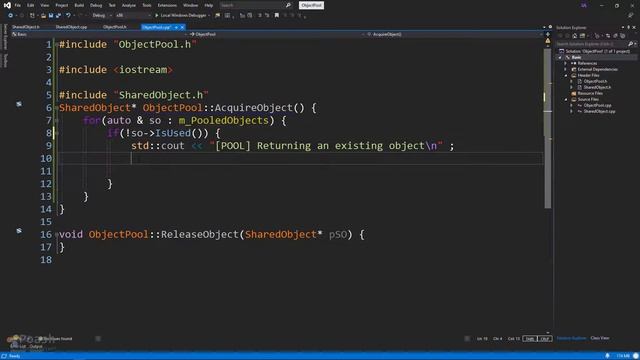
Task: Toggle auto-hide pin on Solution Explorer
Action: click(x=629, y=27)
